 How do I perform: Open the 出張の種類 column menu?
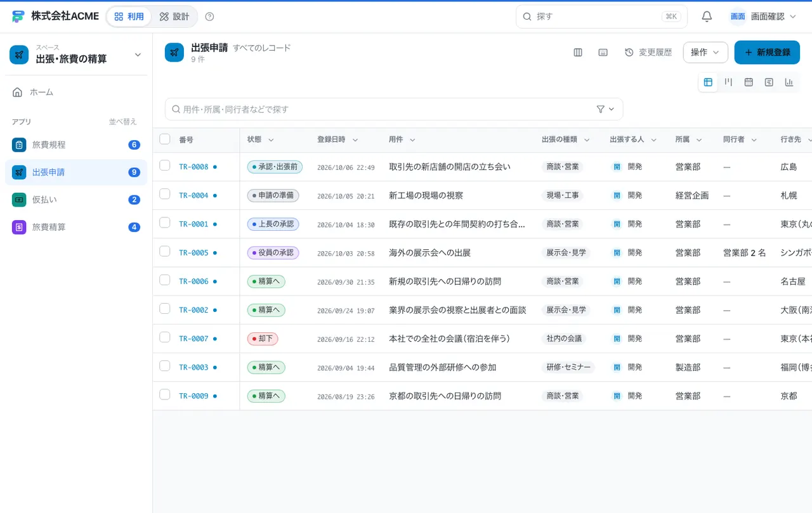point(587,140)
